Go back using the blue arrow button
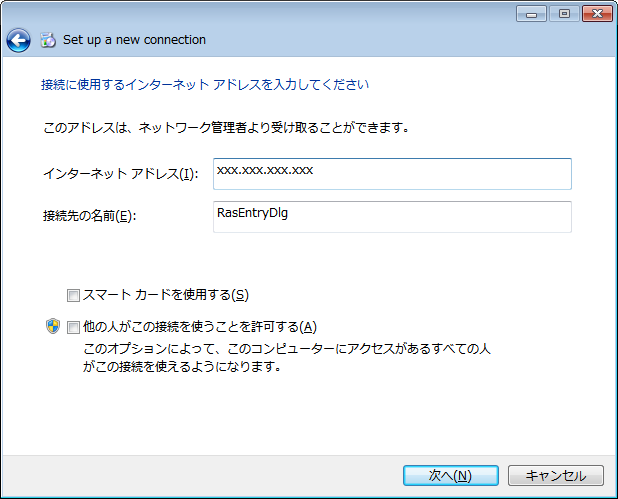 [x=18, y=40]
